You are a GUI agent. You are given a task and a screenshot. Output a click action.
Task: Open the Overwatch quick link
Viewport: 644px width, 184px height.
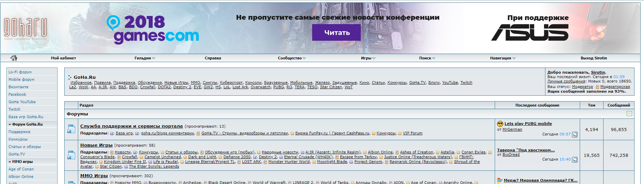click(x=261, y=87)
